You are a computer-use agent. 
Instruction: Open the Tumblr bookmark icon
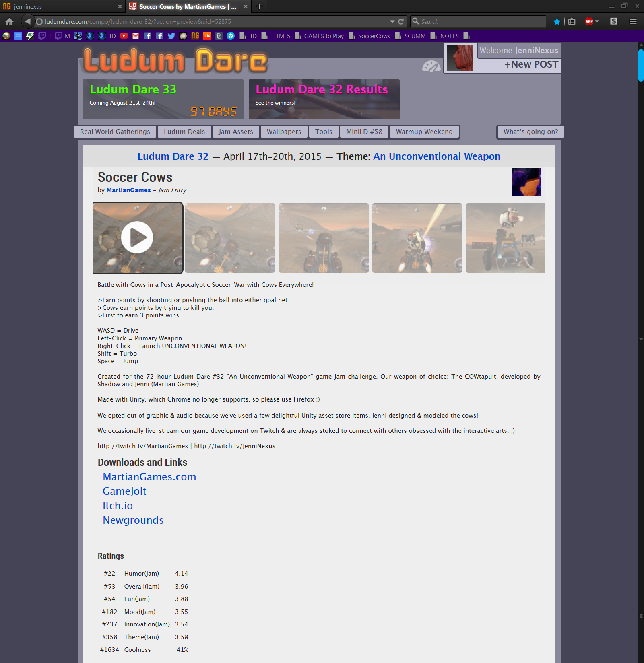pos(219,36)
